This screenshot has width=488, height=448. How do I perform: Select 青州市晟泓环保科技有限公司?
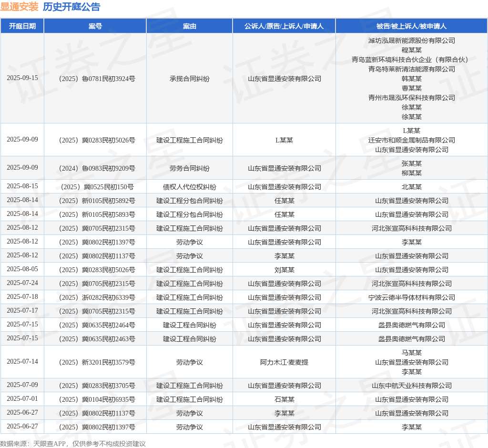tap(411, 98)
